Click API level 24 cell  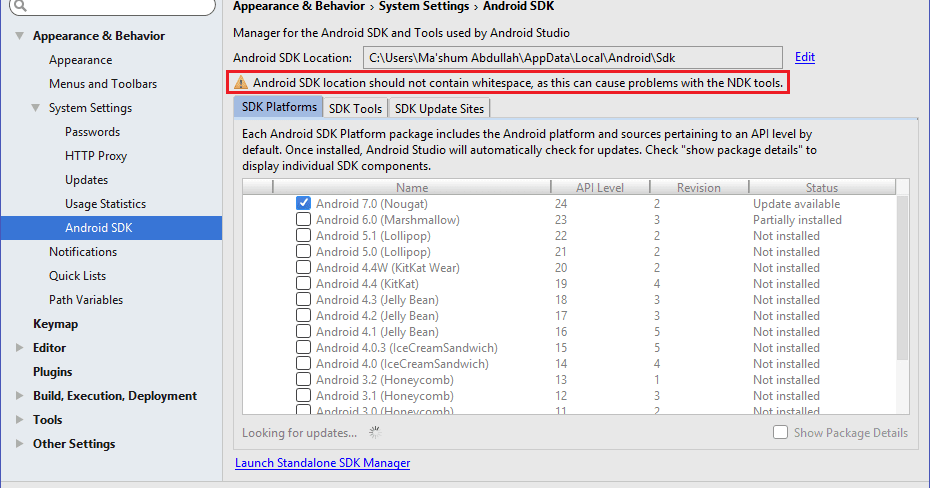(x=561, y=203)
